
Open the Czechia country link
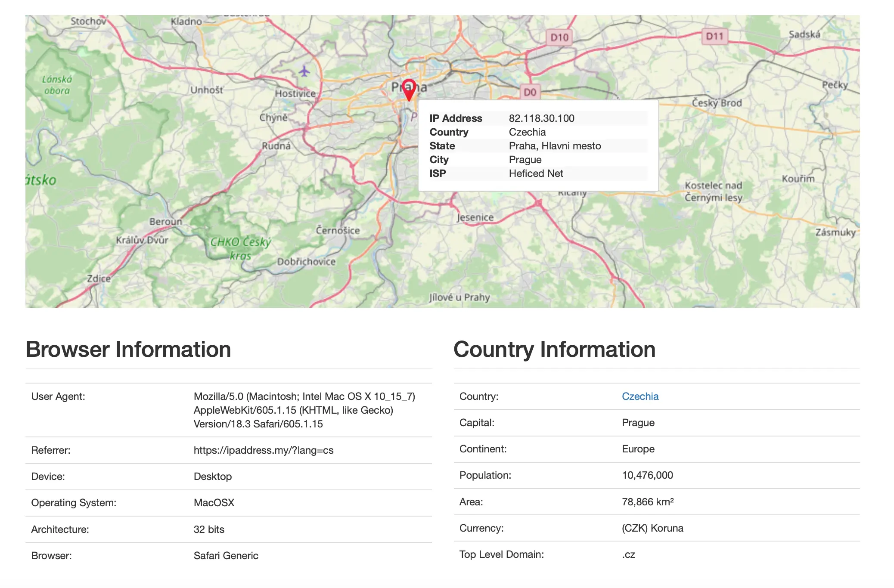pos(640,396)
